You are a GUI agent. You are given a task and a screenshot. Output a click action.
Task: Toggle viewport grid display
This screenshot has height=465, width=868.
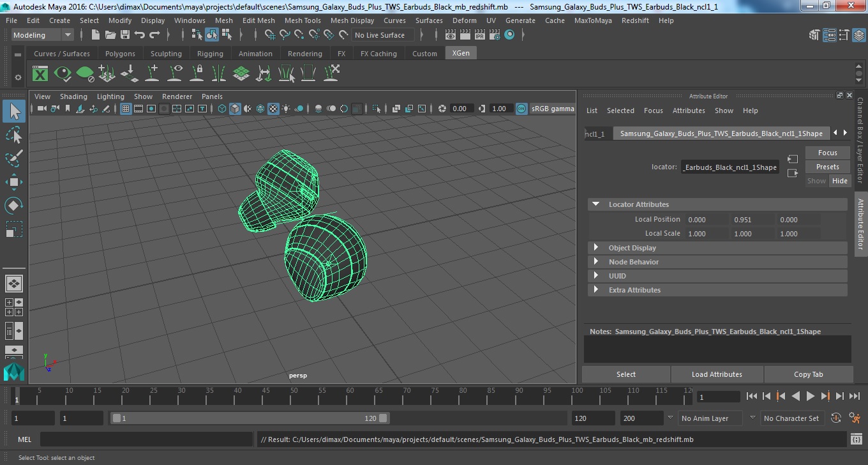pyautogui.click(x=126, y=109)
